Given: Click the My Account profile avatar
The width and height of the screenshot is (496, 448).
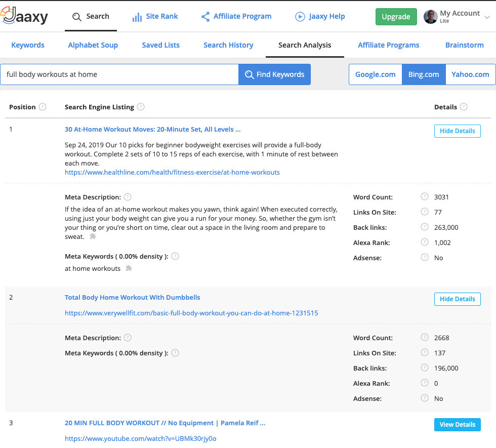Looking at the screenshot, I should [431, 17].
